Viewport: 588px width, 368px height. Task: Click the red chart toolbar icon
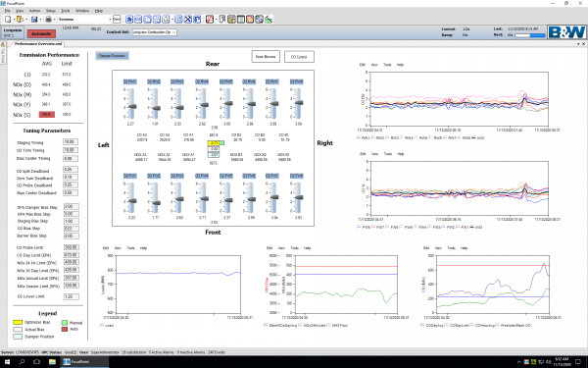tap(210, 20)
